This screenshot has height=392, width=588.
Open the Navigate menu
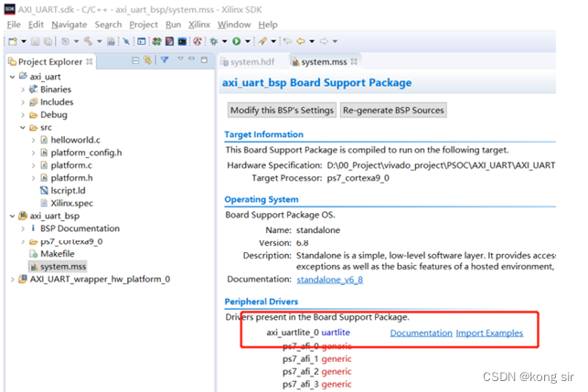[x=69, y=25]
